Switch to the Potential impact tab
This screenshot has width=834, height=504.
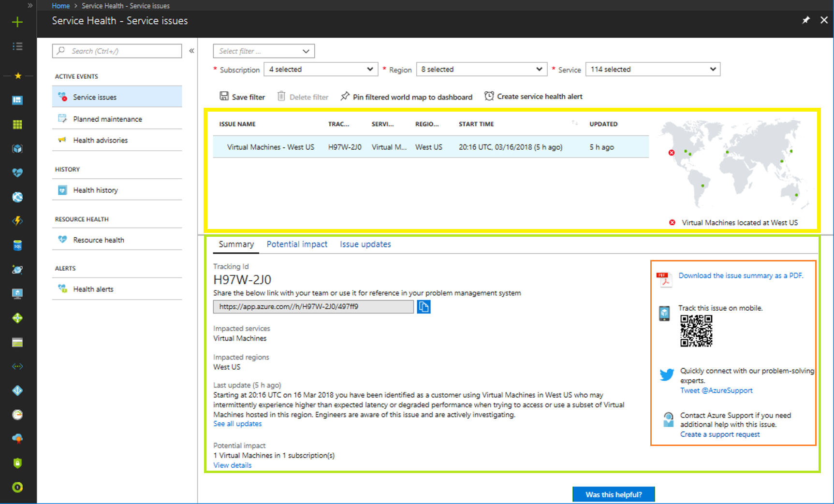pyautogui.click(x=297, y=245)
